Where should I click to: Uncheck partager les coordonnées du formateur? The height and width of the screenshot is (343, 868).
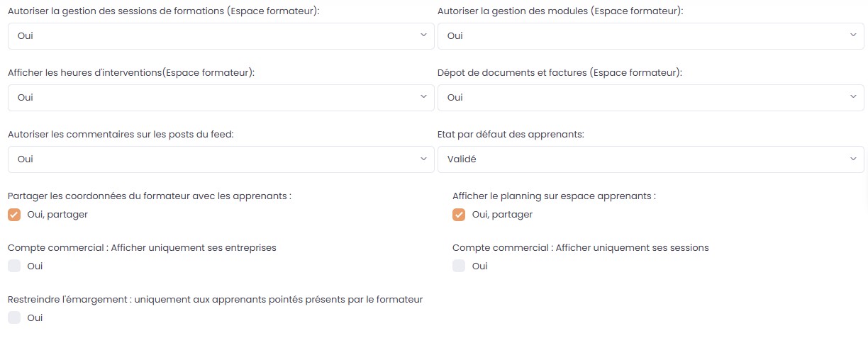pyautogui.click(x=14, y=215)
